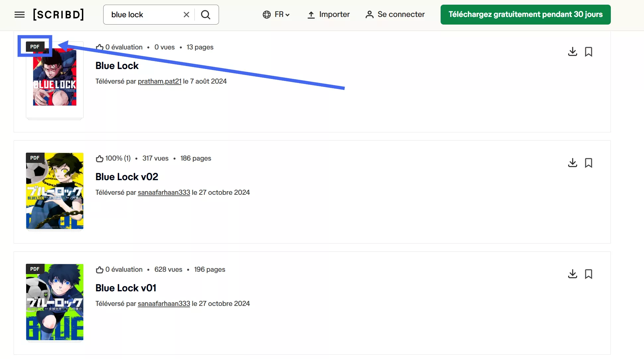Click thumbs-up icon beside 0 évaluation, 13 pages
Image resolution: width=644 pixels, height=359 pixels.
click(100, 47)
